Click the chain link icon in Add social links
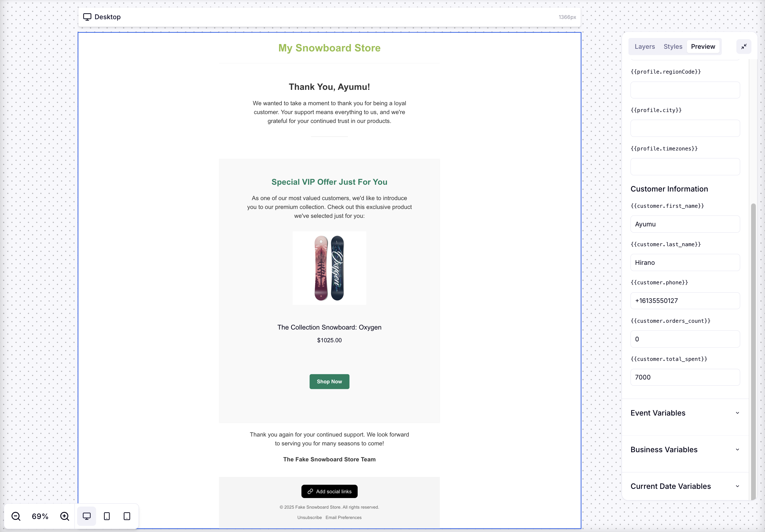The width and height of the screenshot is (765, 532). click(310, 491)
